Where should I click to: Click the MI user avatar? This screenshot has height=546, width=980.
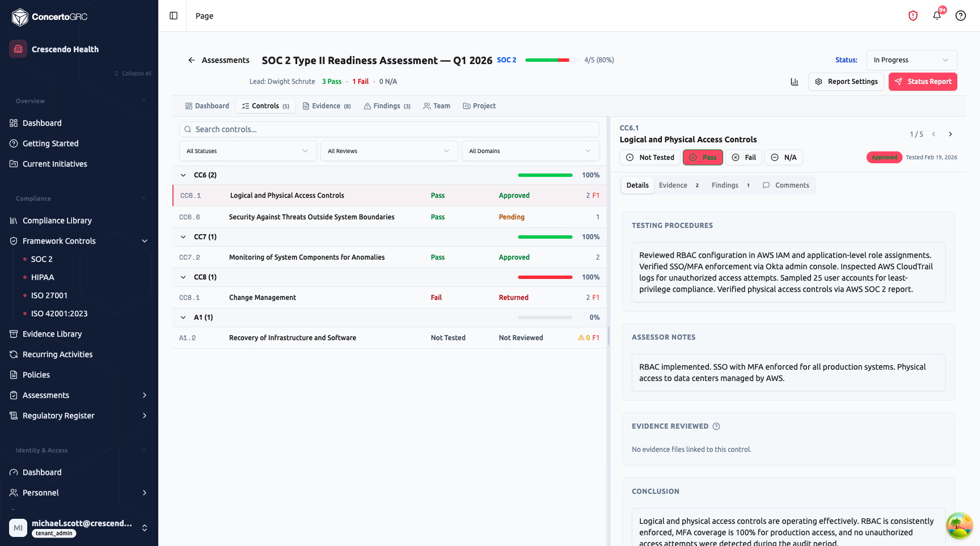[x=18, y=528]
